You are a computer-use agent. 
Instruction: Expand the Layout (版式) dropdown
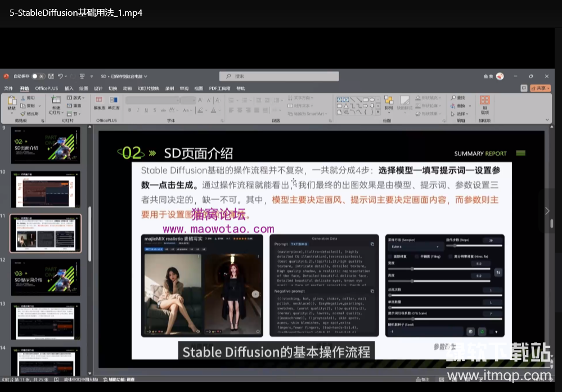[76, 98]
